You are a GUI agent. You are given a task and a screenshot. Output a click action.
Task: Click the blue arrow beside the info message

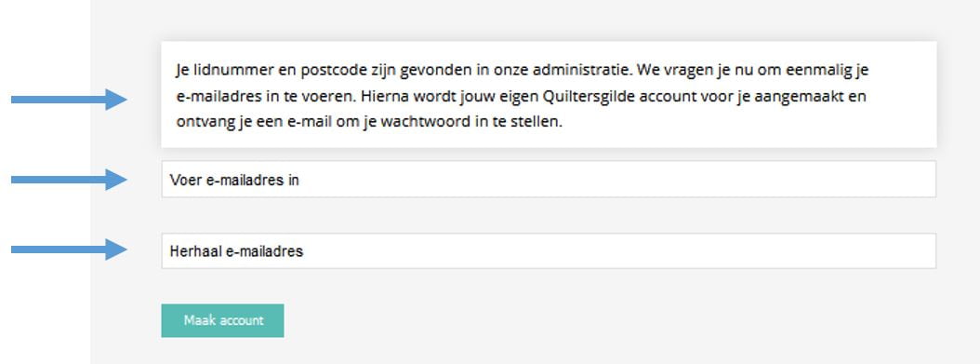70,99
